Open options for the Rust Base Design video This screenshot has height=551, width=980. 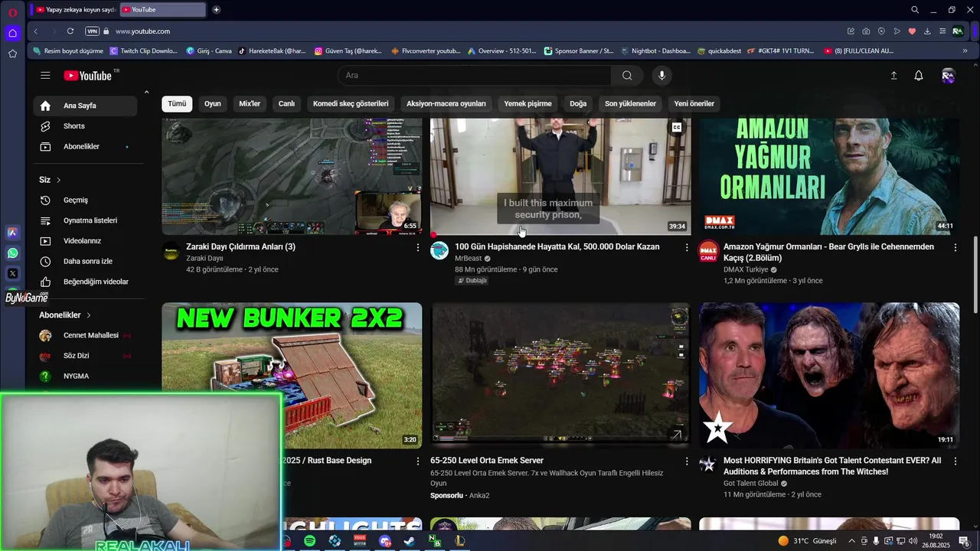click(x=418, y=461)
